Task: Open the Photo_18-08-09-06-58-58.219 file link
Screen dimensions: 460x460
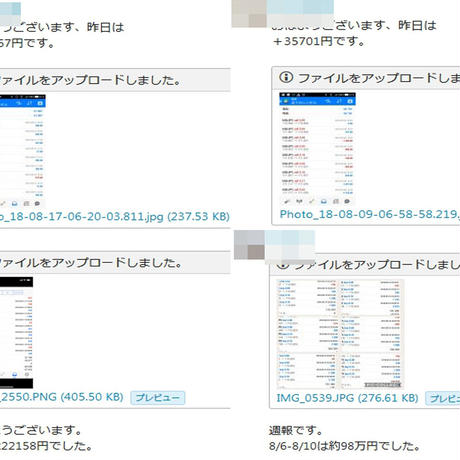Action: pos(370,214)
